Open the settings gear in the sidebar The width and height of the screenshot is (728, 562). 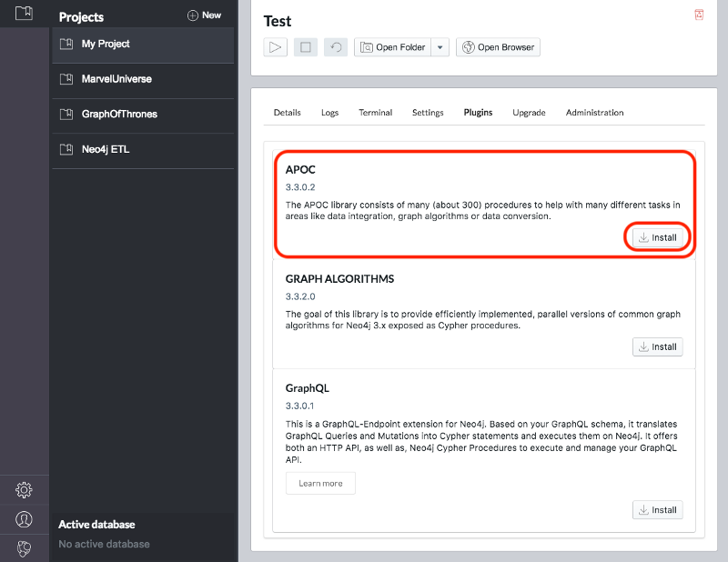click(24, 490)
